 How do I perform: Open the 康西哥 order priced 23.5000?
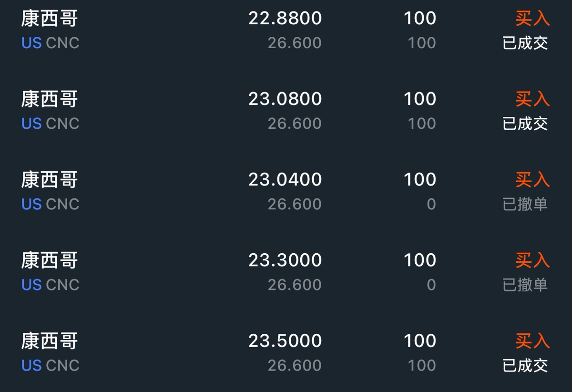coord(286,352)
